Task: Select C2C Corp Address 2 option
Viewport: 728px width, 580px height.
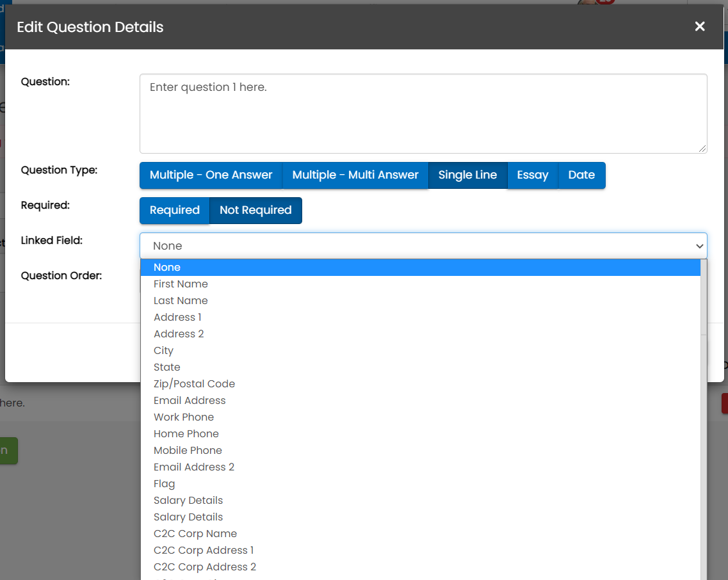Action: pos(205,567)
